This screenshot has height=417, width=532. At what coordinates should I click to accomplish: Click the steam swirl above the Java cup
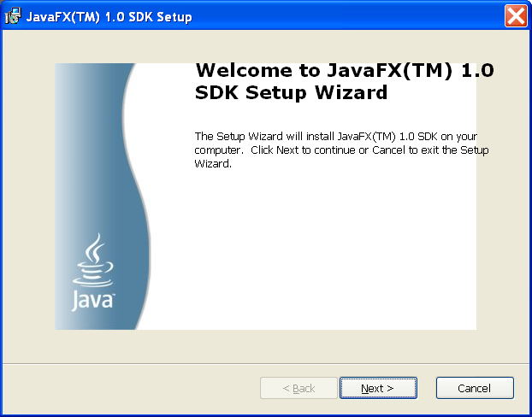tap(95, 247)
